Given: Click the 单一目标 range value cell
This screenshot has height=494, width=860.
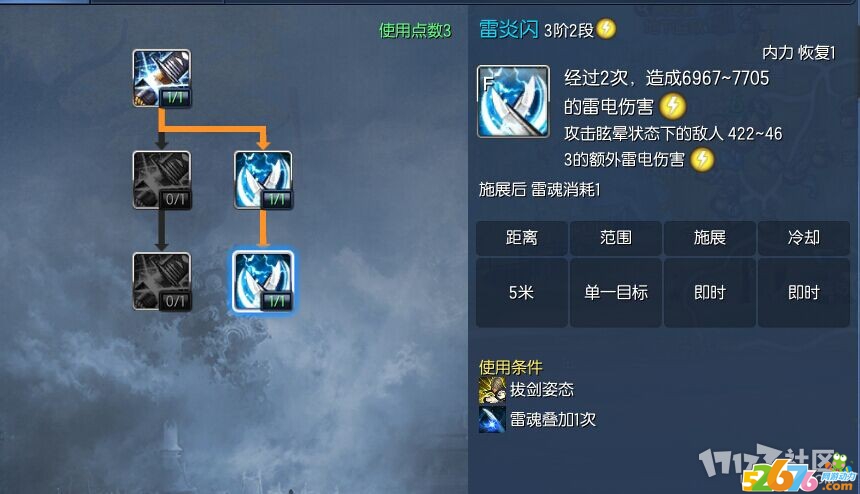Looking at the screenshot, I should [615, 293].
